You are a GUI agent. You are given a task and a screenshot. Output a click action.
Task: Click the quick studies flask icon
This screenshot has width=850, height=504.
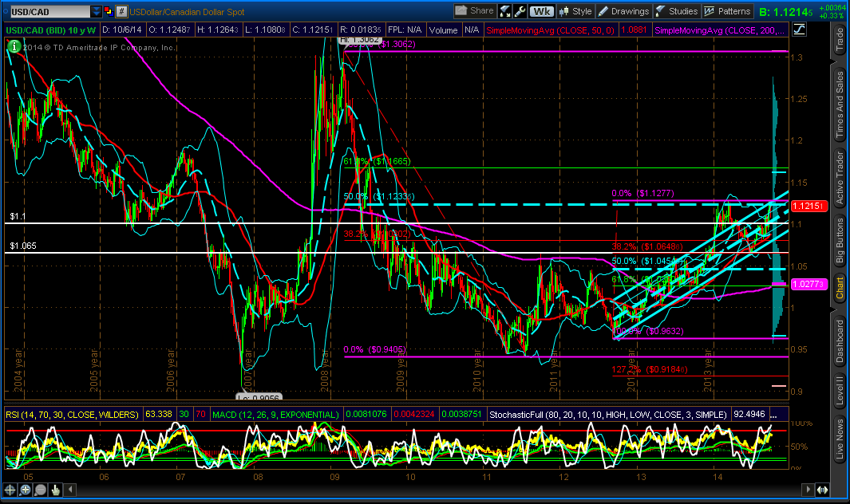click(x=504, y=11)
